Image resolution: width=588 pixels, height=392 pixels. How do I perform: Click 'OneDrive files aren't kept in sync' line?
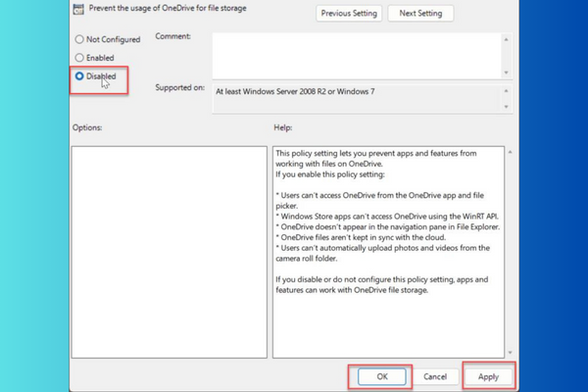(x=361, y=237)
